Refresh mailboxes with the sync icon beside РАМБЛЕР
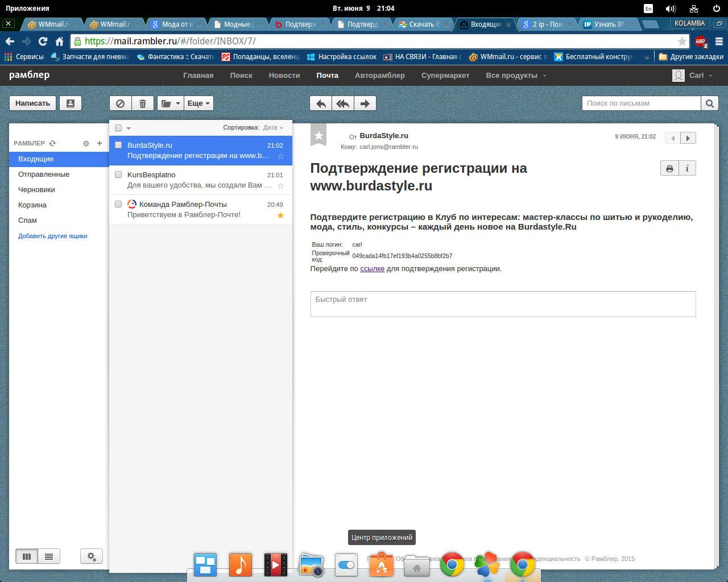728x582 pixels. pos(52,143)
